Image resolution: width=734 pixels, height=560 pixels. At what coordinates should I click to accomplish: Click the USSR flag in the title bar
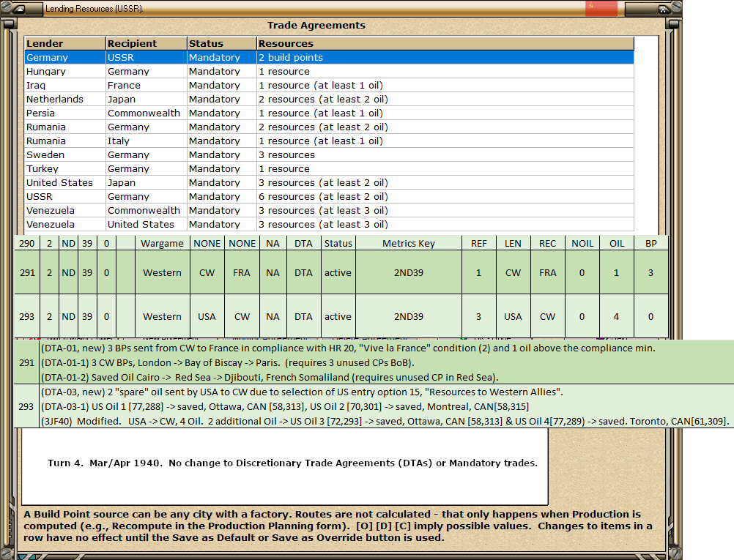point(601,9)
